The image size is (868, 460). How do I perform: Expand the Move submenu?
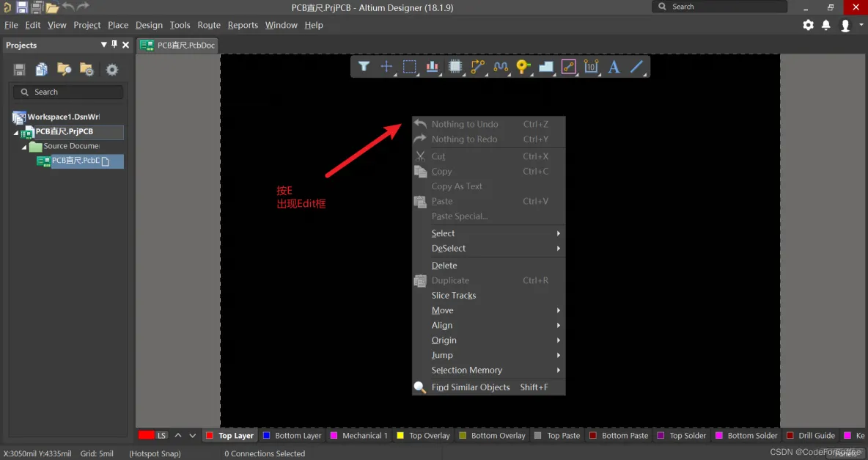point(489,310)
